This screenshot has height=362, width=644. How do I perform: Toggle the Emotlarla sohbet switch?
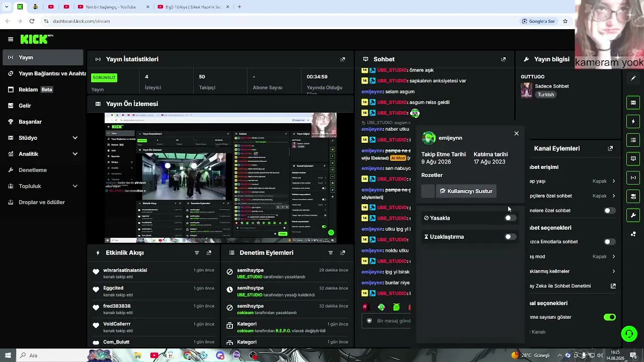pyautogui.click(x=609, y=242)
